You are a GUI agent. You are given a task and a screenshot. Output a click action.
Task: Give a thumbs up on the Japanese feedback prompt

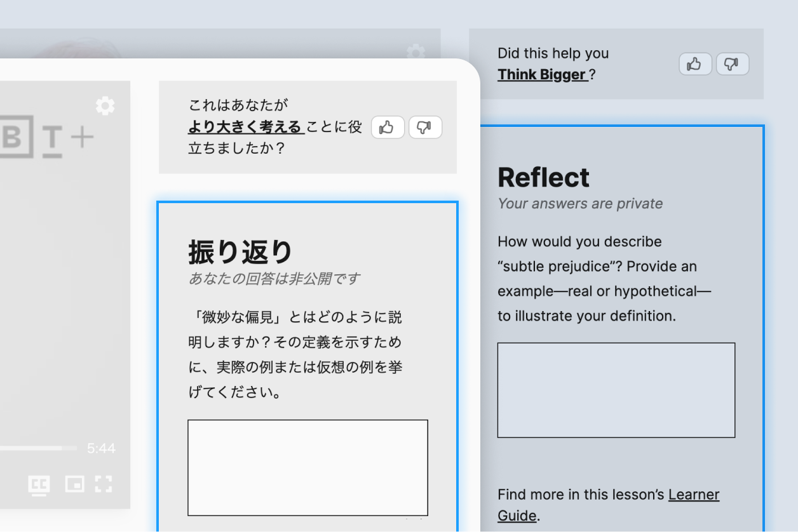click(x=388, y=127)
